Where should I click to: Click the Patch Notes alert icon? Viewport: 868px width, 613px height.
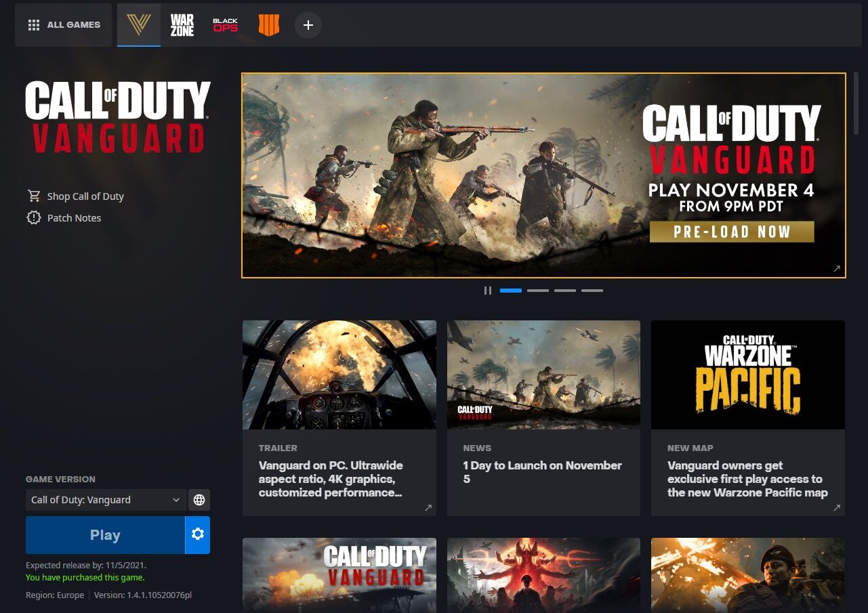[34, 217]
